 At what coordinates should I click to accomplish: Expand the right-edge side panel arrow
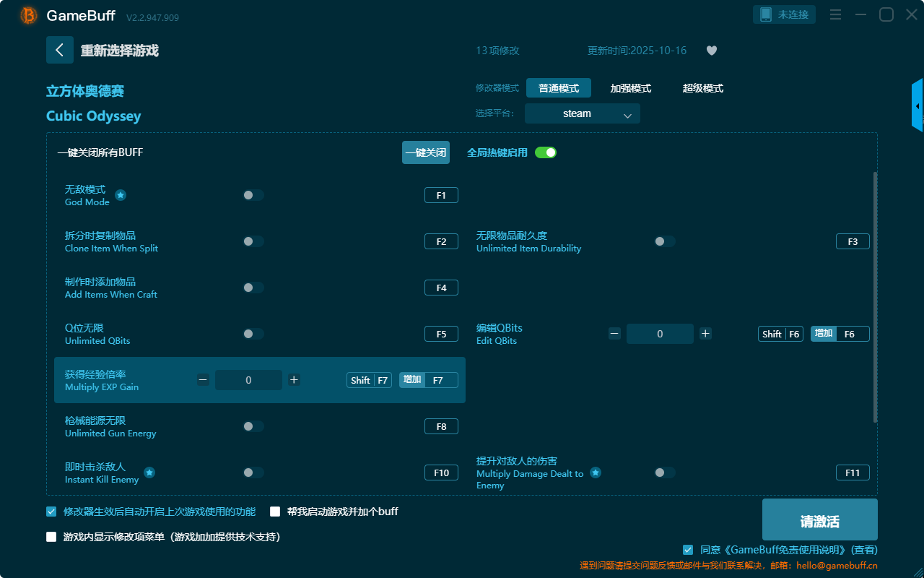coord(918,106)
